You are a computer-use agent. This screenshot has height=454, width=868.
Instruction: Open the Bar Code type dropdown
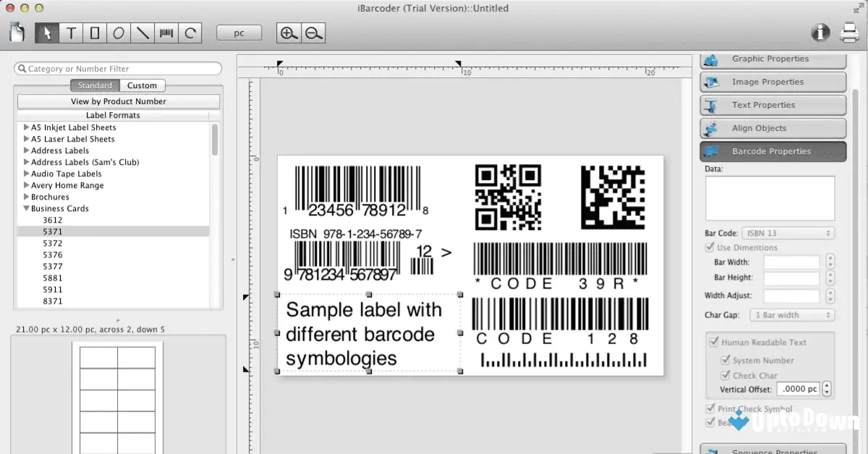(x=788, y=233)
